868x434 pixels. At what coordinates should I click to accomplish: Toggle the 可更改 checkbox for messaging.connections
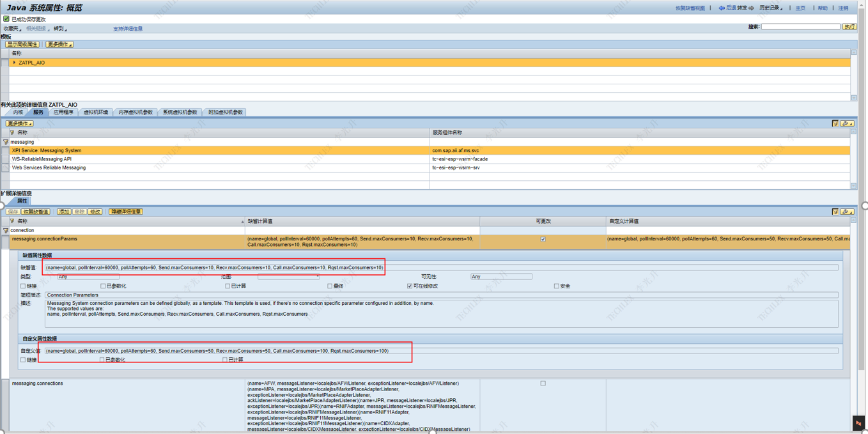[543, 384]
